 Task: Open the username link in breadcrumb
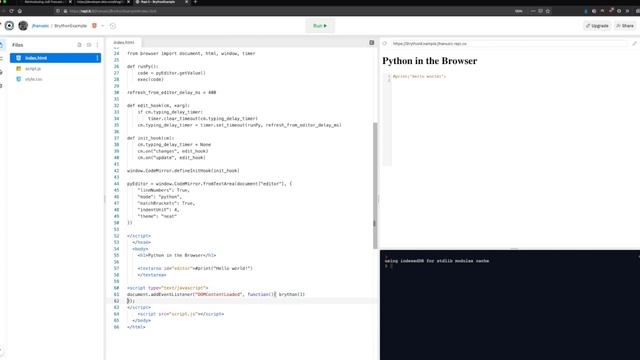coord(40,26)
